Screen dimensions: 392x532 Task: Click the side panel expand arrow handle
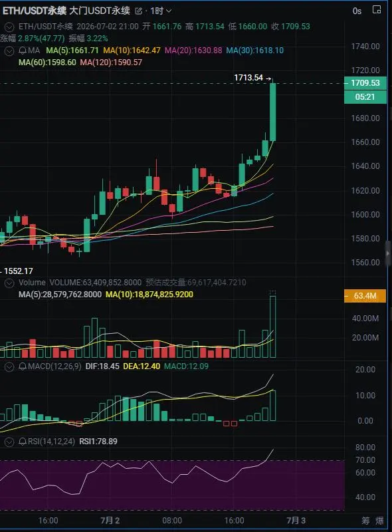[x=389, y=253]
